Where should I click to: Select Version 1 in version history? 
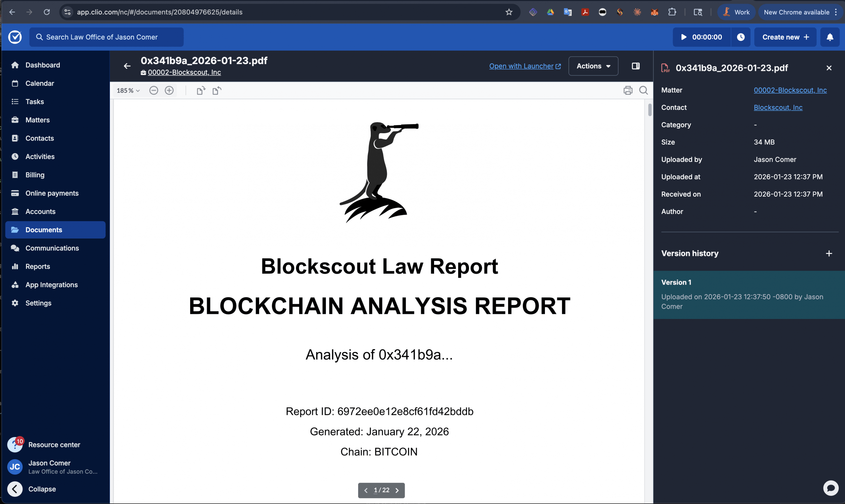pos(749,295)
